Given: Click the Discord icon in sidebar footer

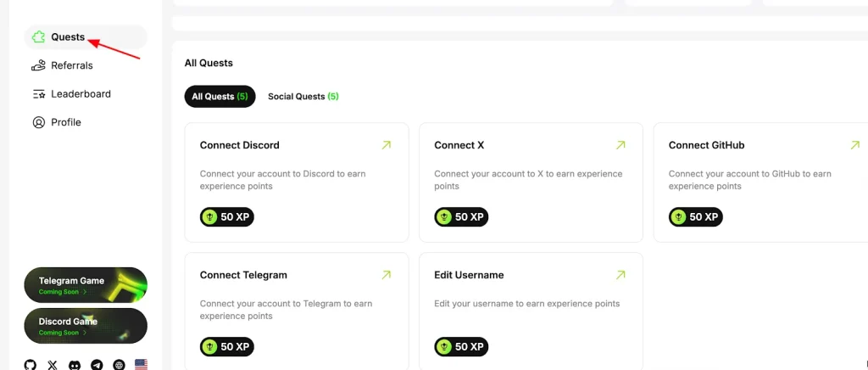Looking at the screenshot, I should tap(75, 365).
